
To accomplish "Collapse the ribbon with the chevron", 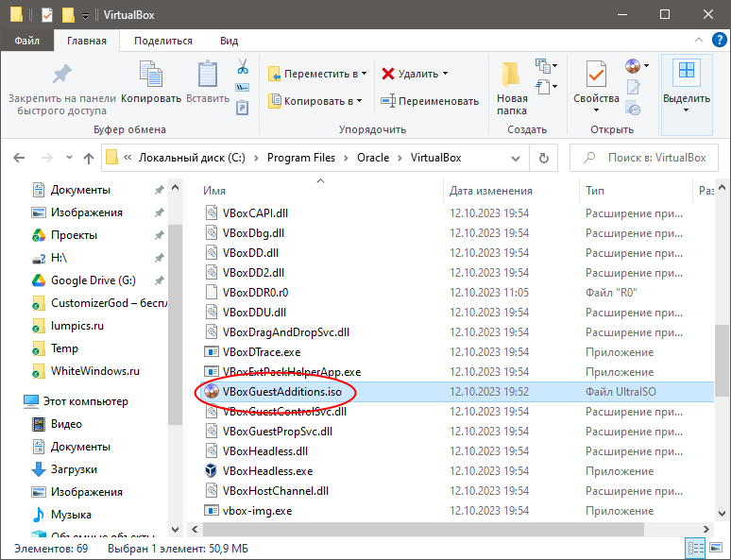I will coord(698,40).
